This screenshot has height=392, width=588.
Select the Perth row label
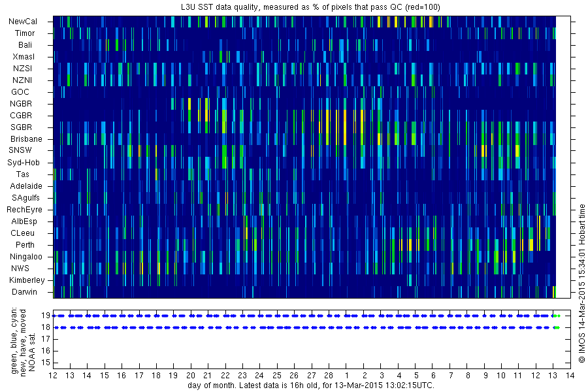point(25,244)
